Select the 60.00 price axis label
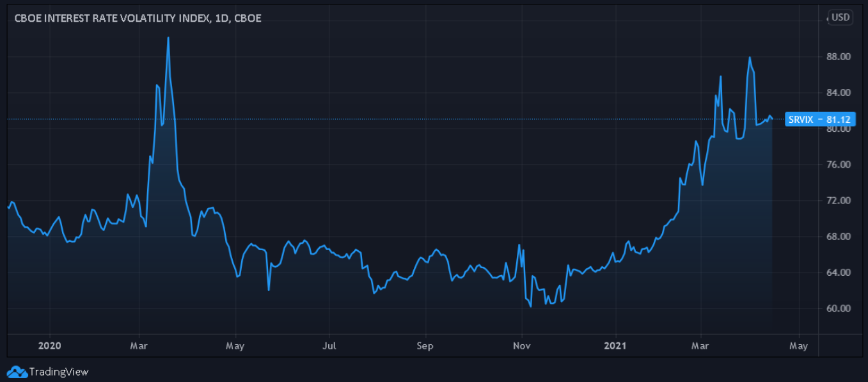 pos(838,308)
